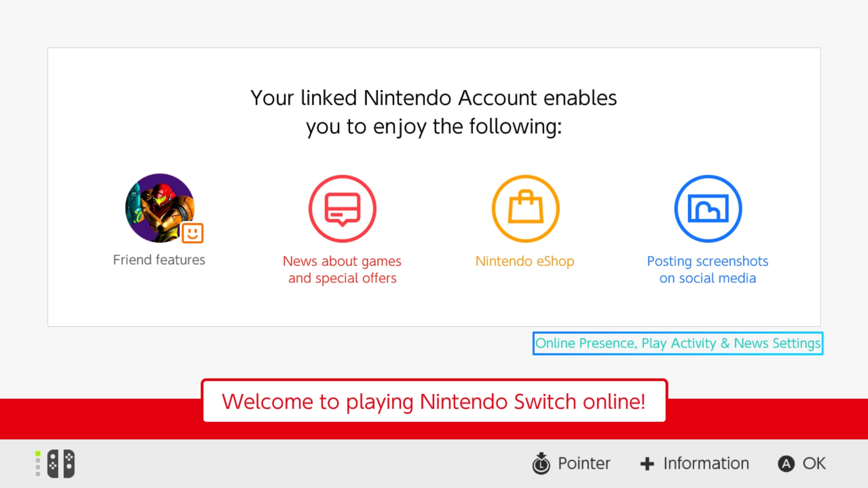Select Information menu item
The image size is (868, 488).
(x=693, y=463)
